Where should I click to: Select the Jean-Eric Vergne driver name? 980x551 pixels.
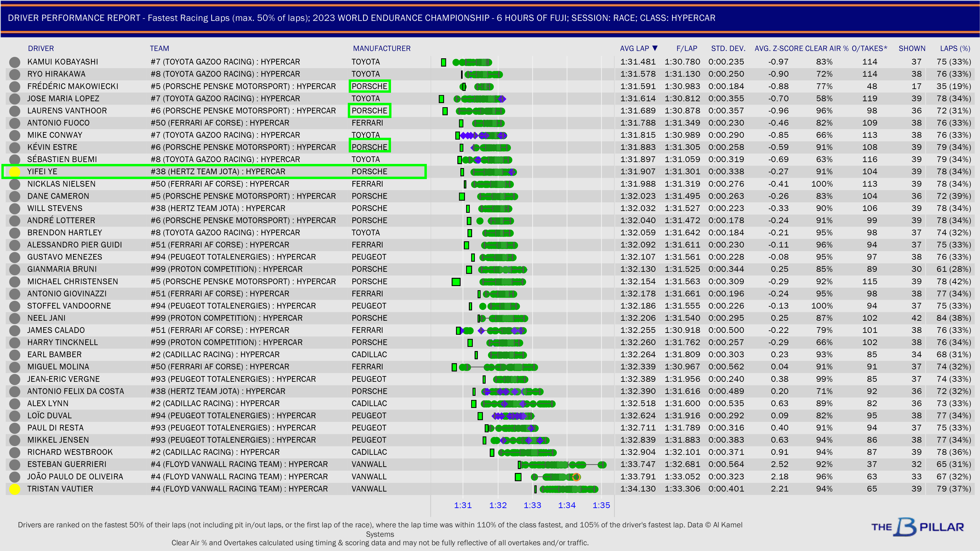(64, 379)
